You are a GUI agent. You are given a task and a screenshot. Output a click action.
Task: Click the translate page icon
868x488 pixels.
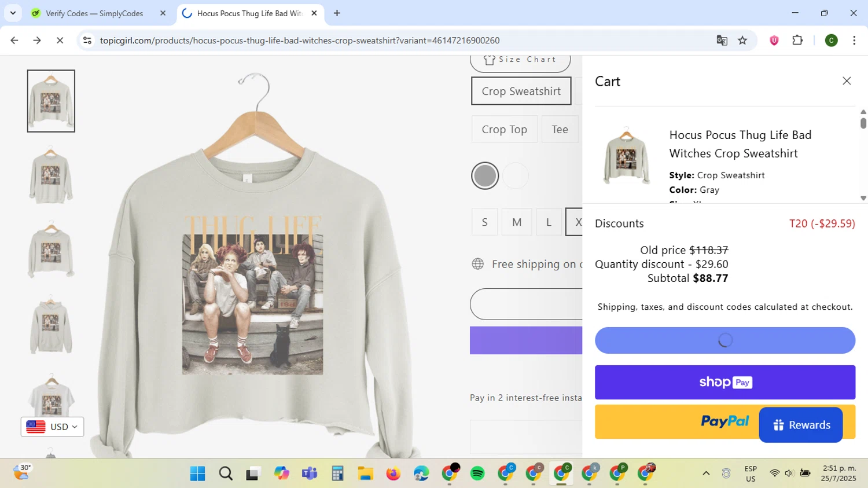pyautogui.click(x=722, y=41)
